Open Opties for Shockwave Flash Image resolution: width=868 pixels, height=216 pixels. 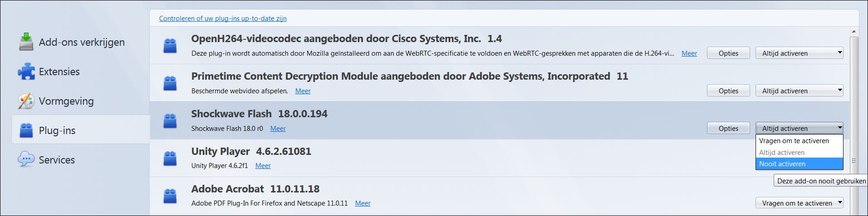(728, 129)
